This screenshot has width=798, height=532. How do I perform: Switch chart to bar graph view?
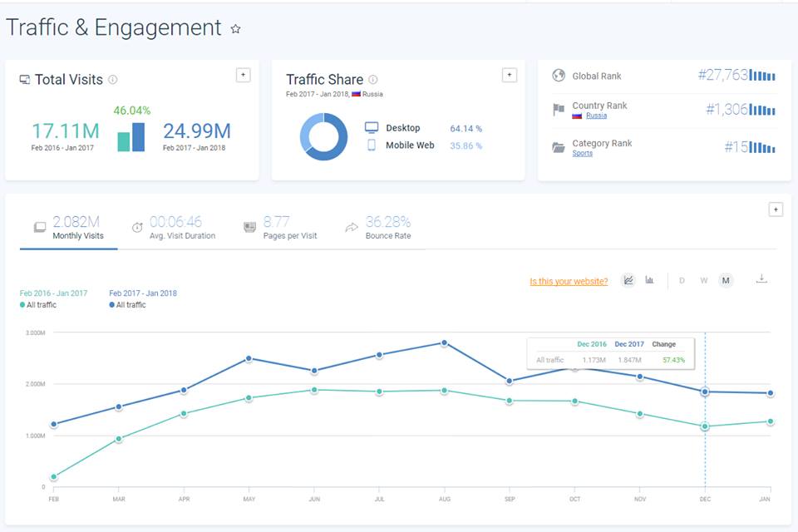pos(649,280)
